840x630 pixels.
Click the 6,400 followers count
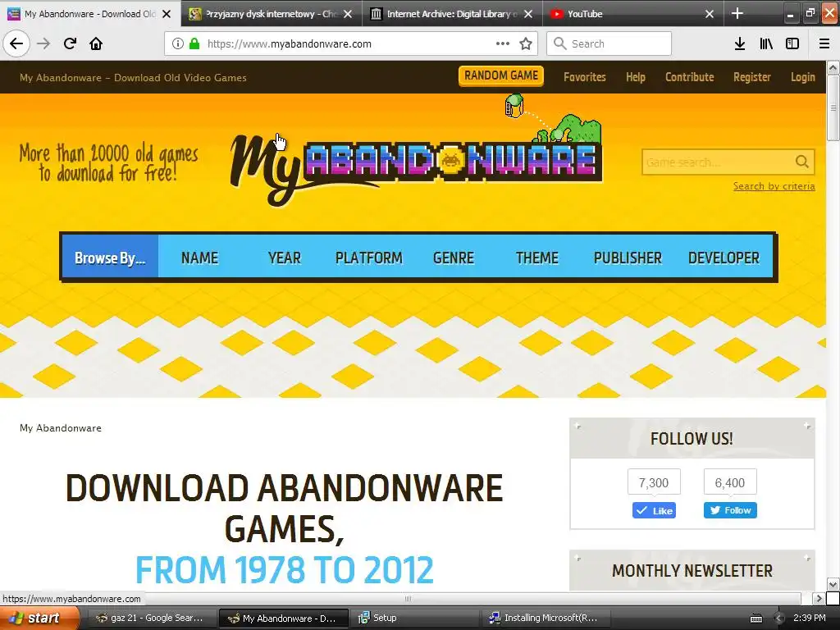729,482
